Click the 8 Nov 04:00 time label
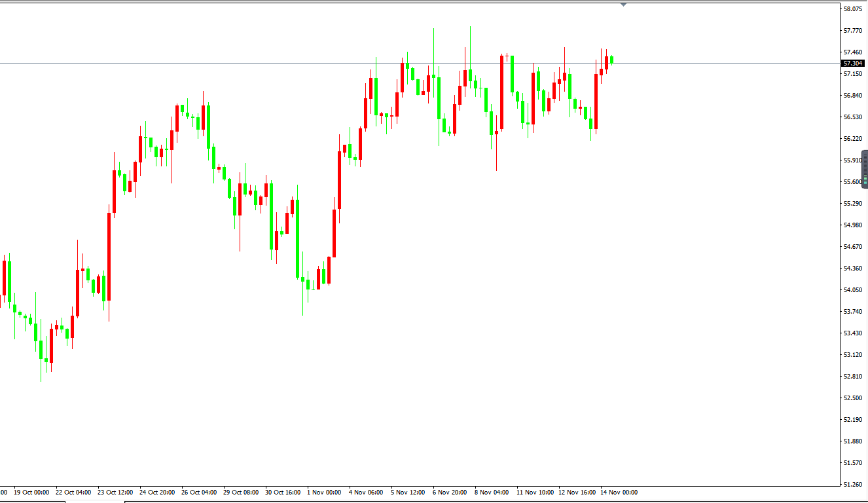 [492, 493]
